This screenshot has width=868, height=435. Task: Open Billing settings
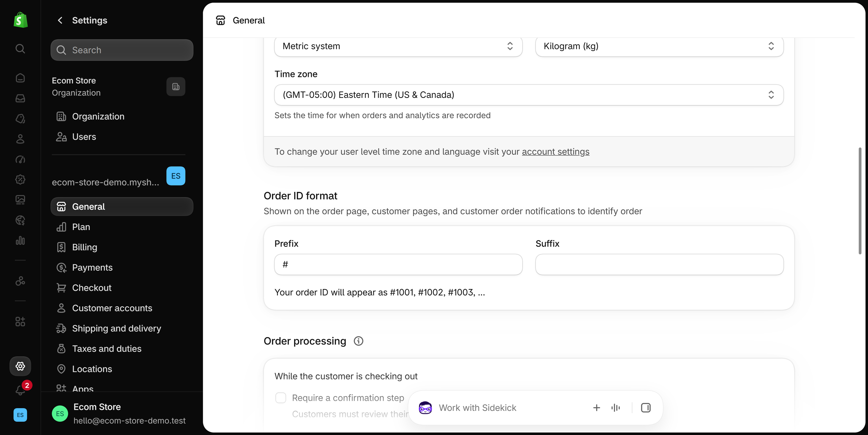(122, 247)
